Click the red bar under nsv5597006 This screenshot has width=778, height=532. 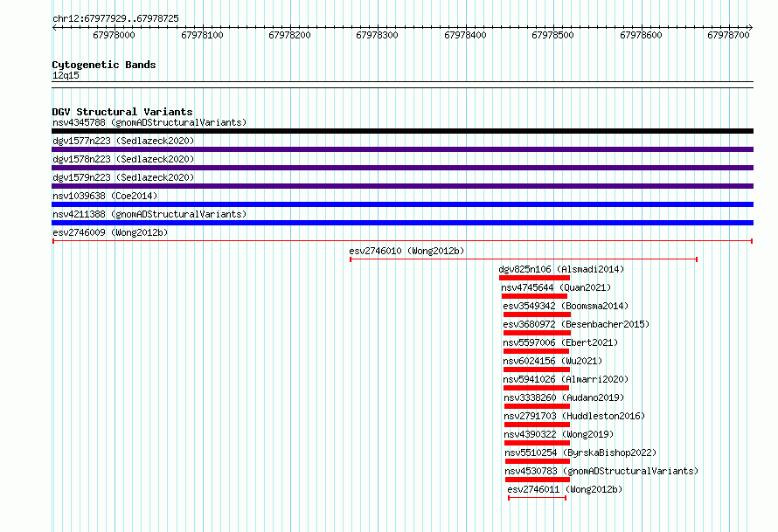point(537,351)
